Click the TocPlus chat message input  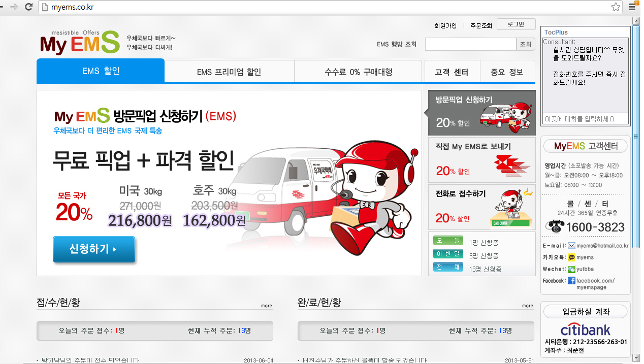click(x=585, y=119)
